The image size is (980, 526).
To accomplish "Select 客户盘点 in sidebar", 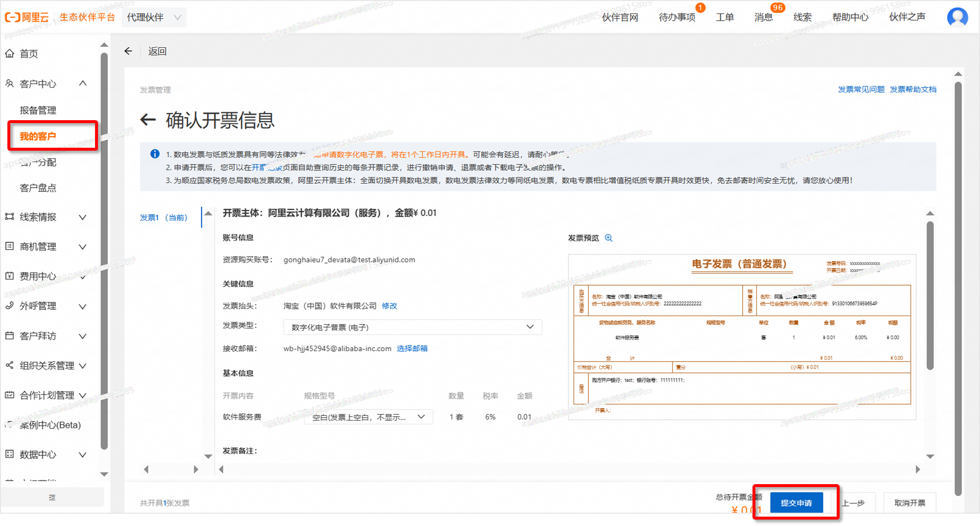I will coord(38,188).
